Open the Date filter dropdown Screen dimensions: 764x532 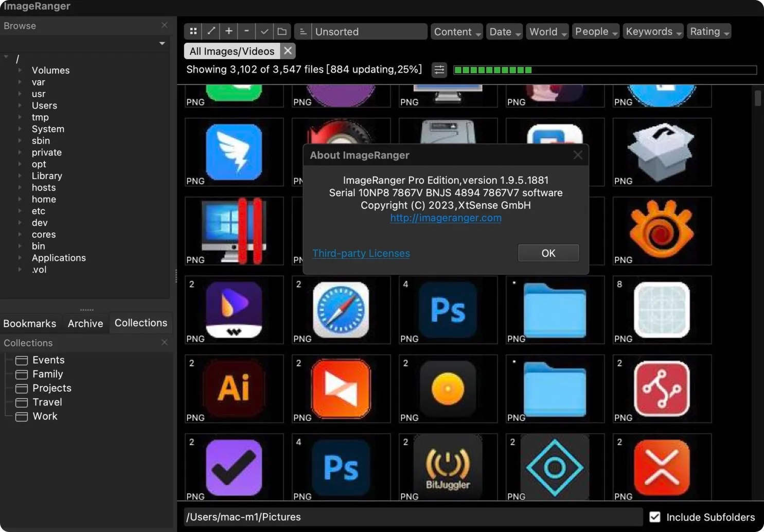pyautogui.click(x=504, y=31)
